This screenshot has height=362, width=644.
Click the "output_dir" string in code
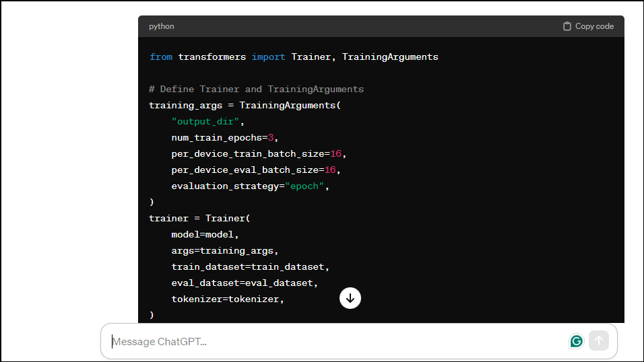click(x=205, y=122)
